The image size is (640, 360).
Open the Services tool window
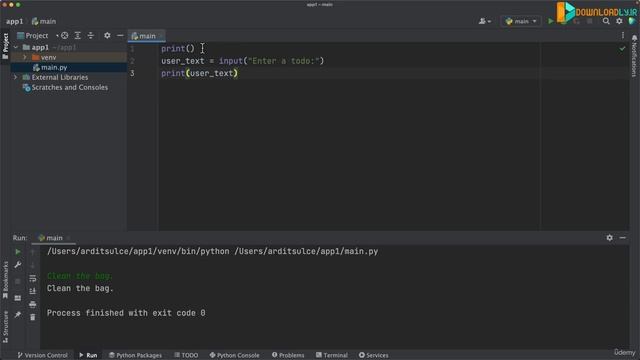point(373,355)
